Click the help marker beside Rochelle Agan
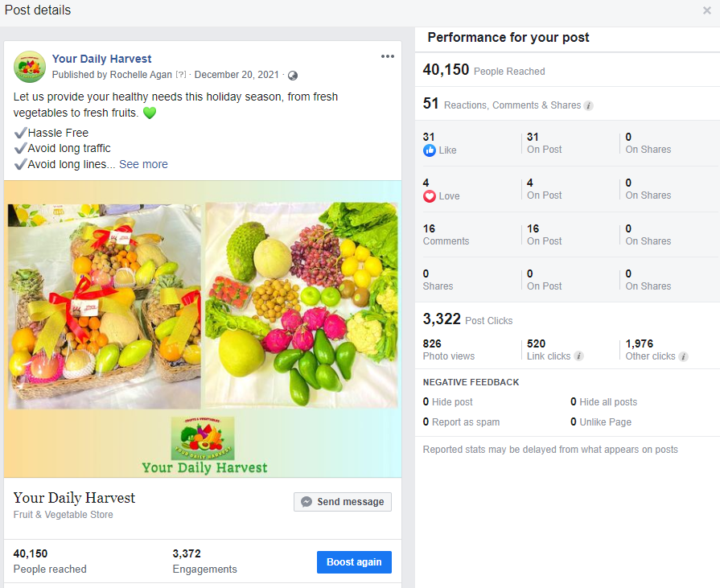The width and height of the screenshot is (720, 588). coord(181,75)
